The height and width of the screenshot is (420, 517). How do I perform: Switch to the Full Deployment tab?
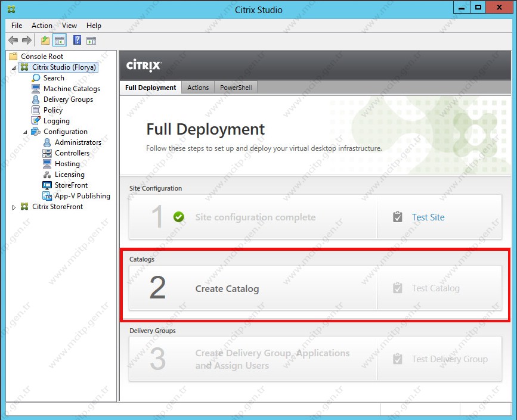point(151,88)
